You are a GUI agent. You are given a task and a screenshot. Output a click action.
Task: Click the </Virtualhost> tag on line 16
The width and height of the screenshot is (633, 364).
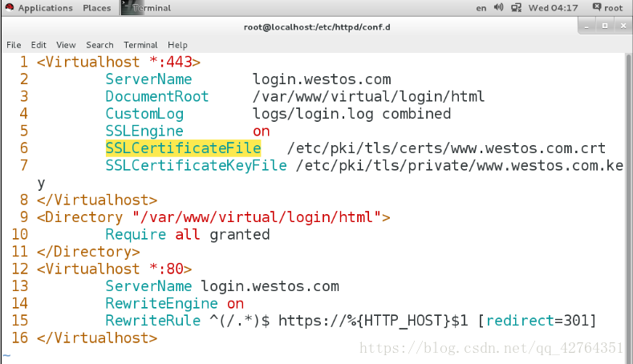pyautogui.click(x=97, y=338)
